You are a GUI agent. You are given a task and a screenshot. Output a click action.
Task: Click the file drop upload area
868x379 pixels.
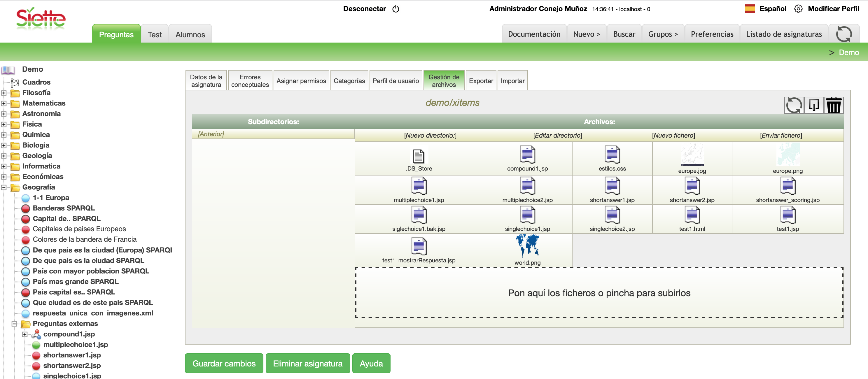coord(599,292)
